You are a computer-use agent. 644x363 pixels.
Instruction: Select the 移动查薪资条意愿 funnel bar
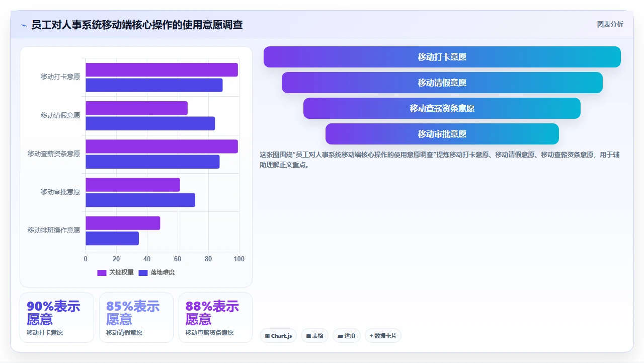click(442, 108)
